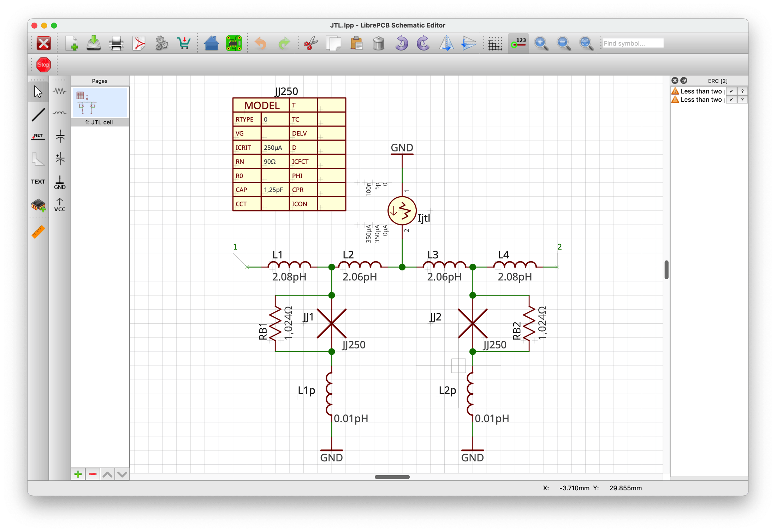Select the draw wire tool

coord(38,115)
